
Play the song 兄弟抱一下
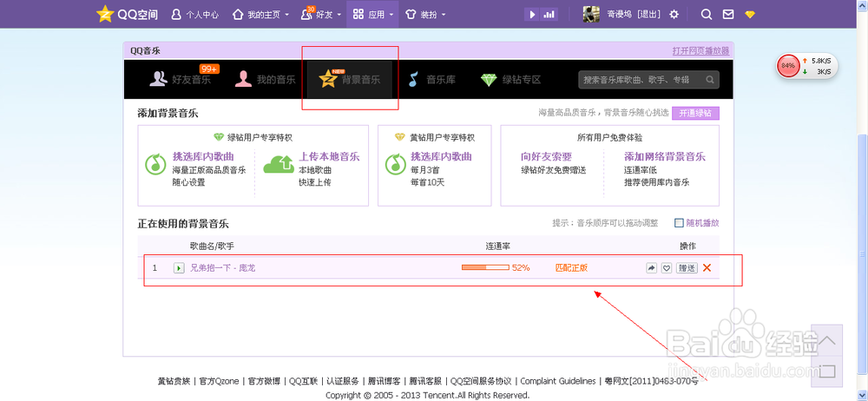(x=179, y=268)
